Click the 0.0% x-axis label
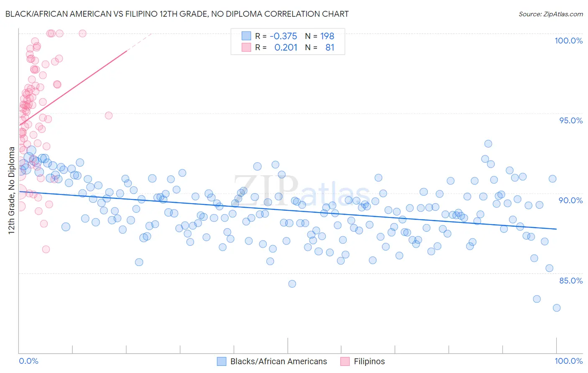 click(28, 361)
